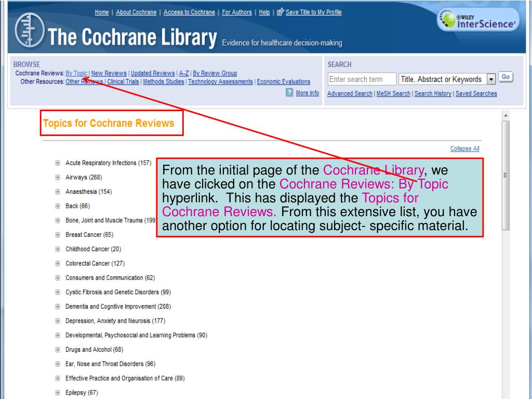Browse Updated Reviews
Image resolution: width=532 pixels, height=399 pixels.
153,73
